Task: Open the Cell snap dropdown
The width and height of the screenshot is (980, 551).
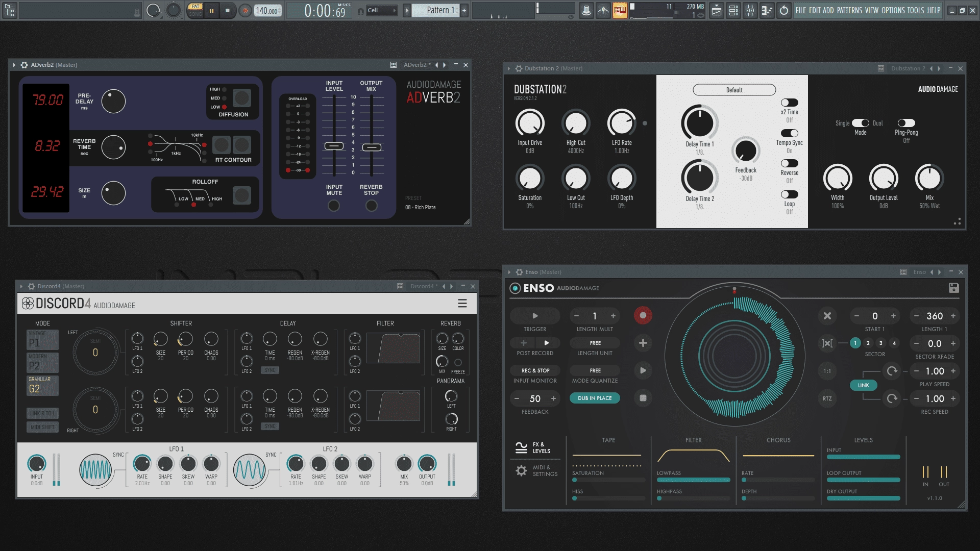Action: [381, 10]
